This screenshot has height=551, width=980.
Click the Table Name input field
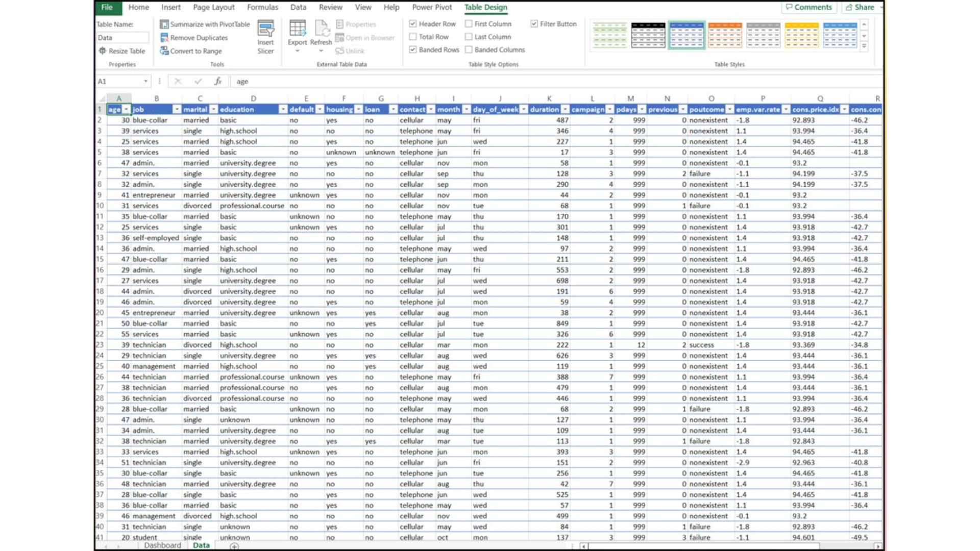click(122, 37)
